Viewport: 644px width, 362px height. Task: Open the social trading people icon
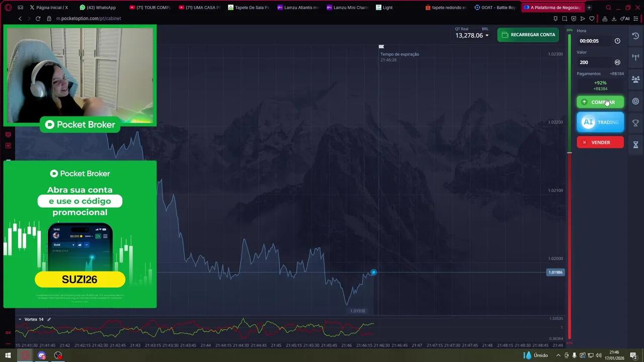click(635, 79)
